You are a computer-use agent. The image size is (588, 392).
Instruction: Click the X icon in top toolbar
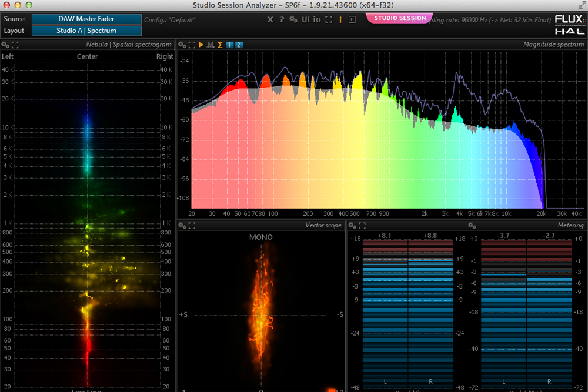point(270,20)
